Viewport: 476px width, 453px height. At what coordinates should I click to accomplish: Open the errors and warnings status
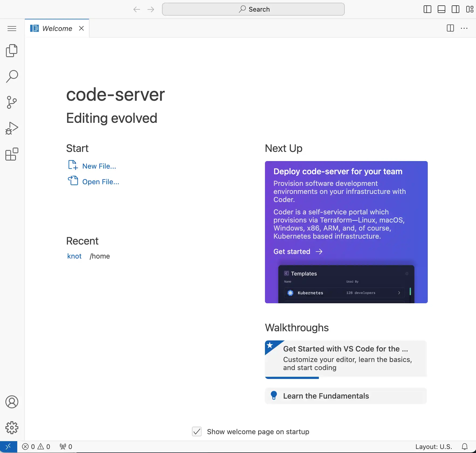coord(36,447)
